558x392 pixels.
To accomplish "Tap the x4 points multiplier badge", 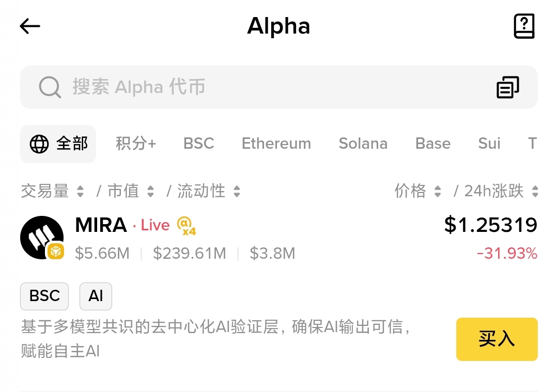I will tap(186, 226).
